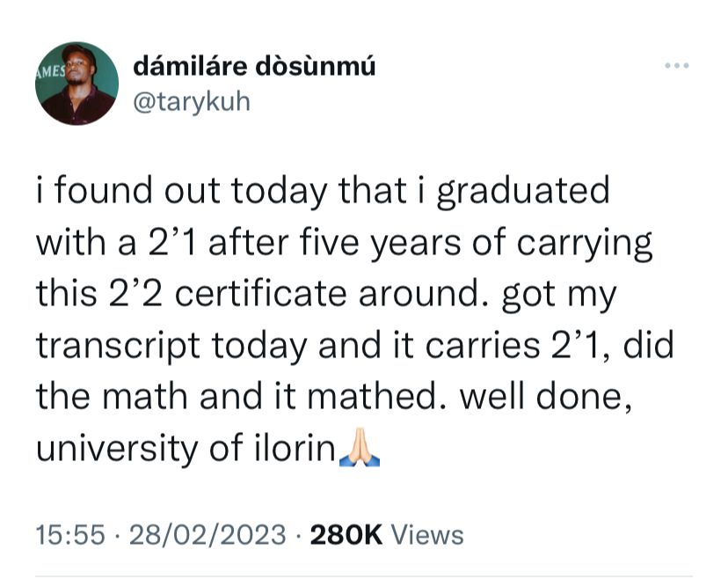Click the 28/02/2023 date
728x579 pixels.
pos(207,534)
